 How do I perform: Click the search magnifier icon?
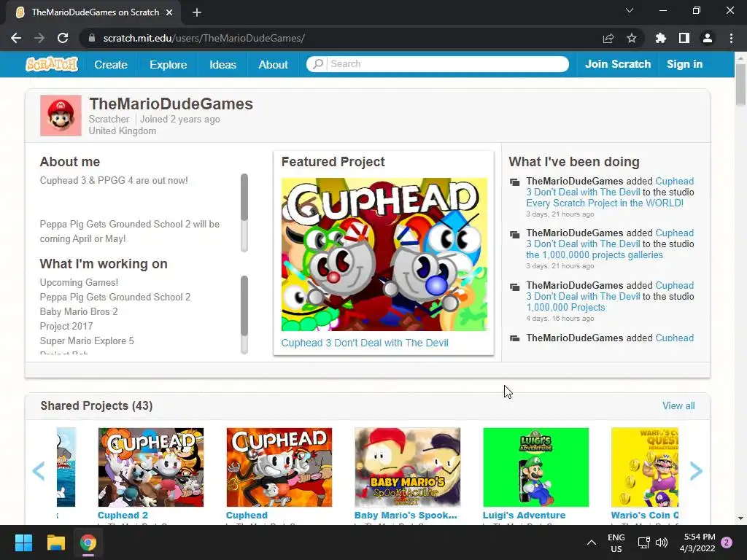[x=318, y=64]
